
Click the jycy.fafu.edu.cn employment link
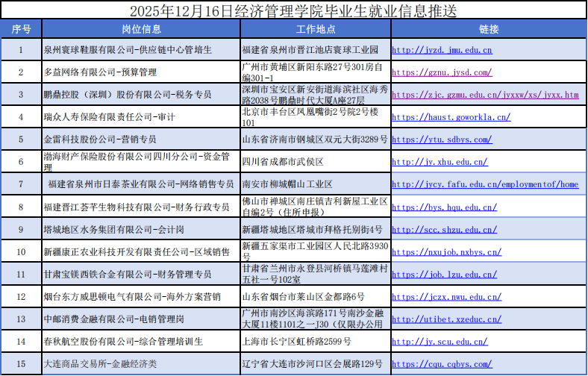[x=485, y=184]
